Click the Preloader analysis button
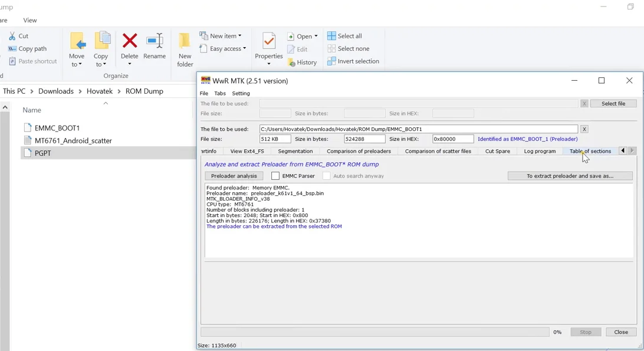644x351 pixels. point(234,176)
